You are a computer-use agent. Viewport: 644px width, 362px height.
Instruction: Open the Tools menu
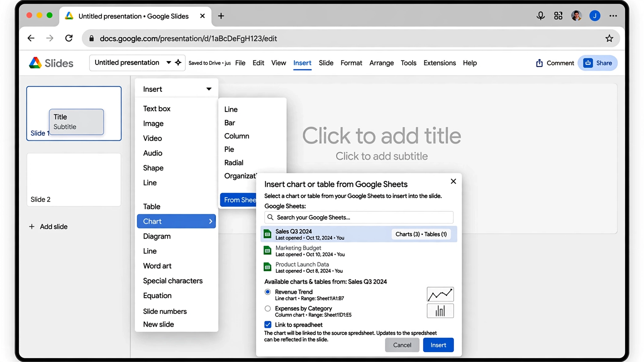coord(408,63)
